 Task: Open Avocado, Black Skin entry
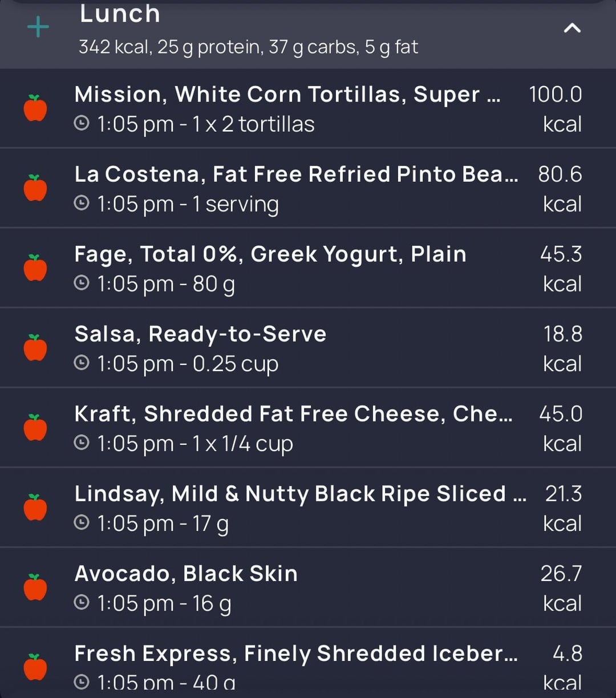[x=308, y=587]
